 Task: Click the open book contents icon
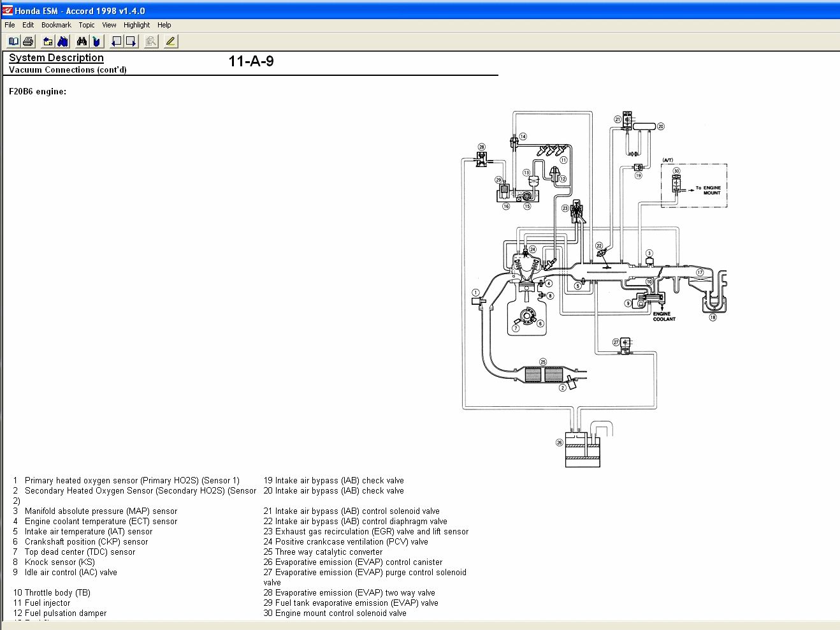click(x=13, y=41)
